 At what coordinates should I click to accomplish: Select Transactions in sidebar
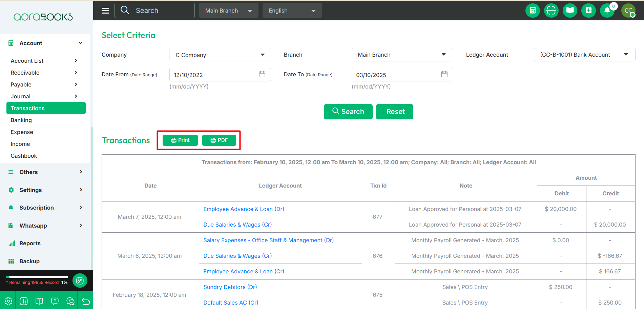pos(46,108)
